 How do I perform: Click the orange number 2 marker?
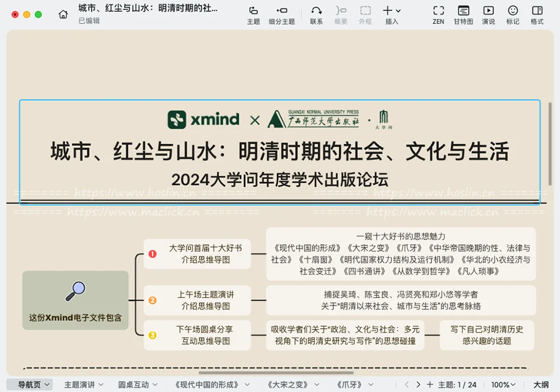coord(153,300)
